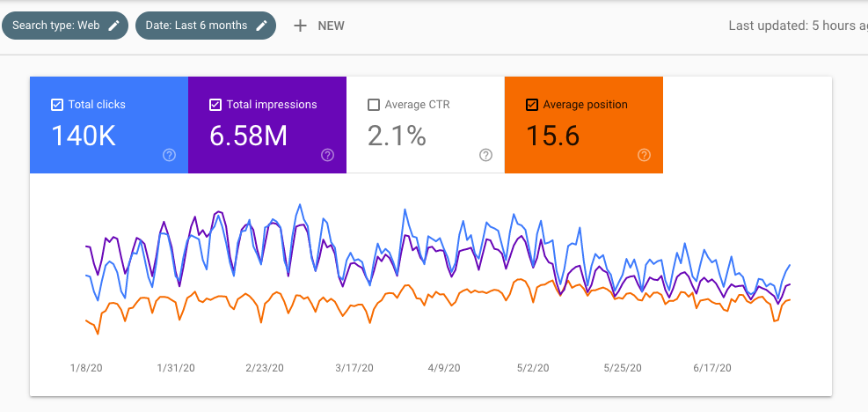Click the Average CTR label
868x412 pixels.
click(x=418, y=105)
